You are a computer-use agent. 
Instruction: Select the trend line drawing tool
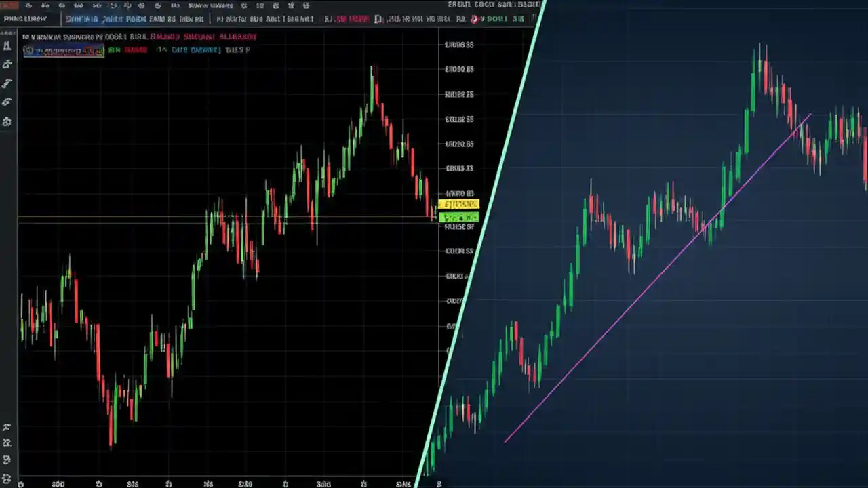[7, 64]
